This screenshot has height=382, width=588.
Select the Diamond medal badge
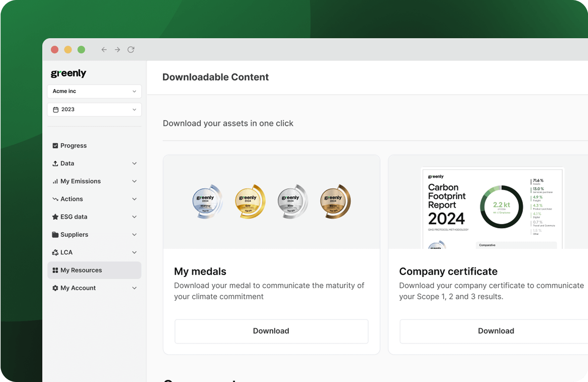[x=207, y=201]
